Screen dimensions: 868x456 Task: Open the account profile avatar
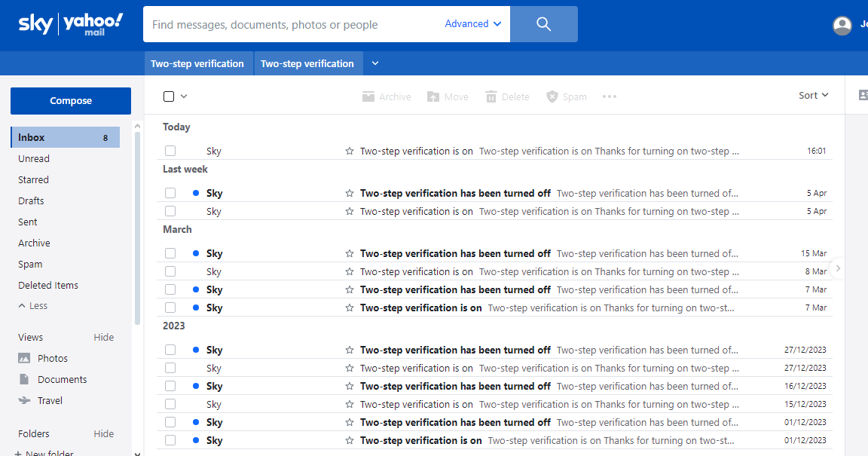click(x=842, y=25)
